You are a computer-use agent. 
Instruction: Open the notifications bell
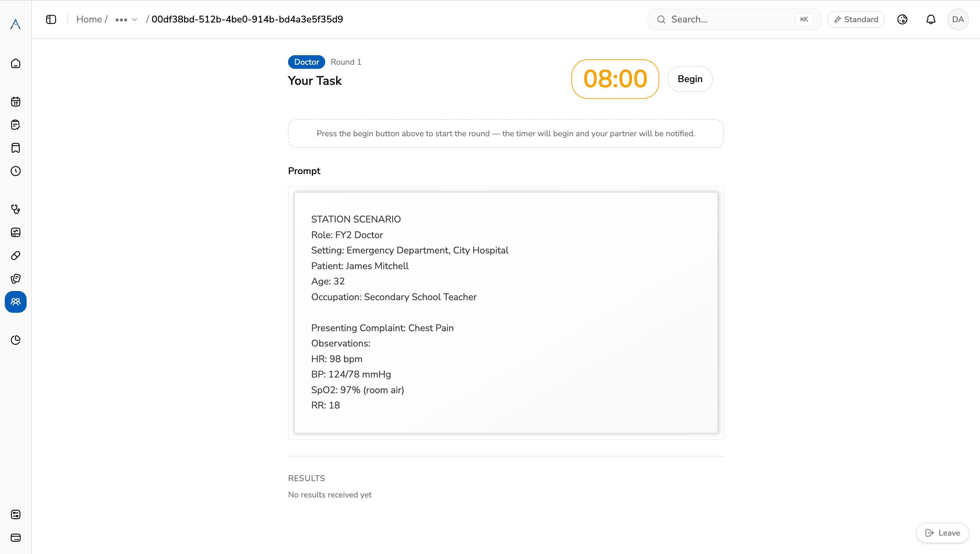click(931, 19)
